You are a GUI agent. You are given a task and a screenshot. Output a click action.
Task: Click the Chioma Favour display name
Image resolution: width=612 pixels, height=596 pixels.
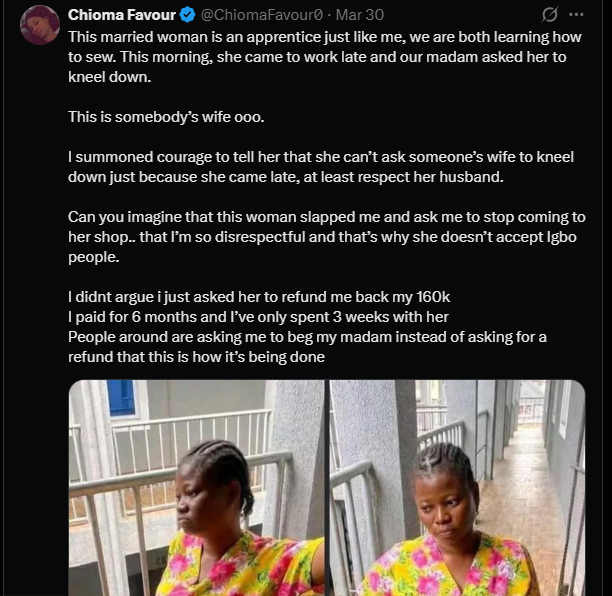tap(121, 16)
